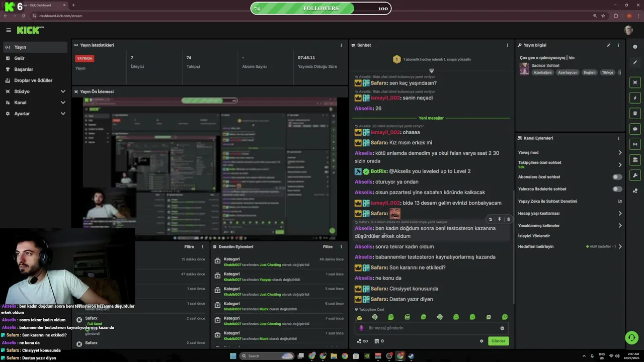Open Hedefleri belirleyin chevron

click(x=620, y=246)
